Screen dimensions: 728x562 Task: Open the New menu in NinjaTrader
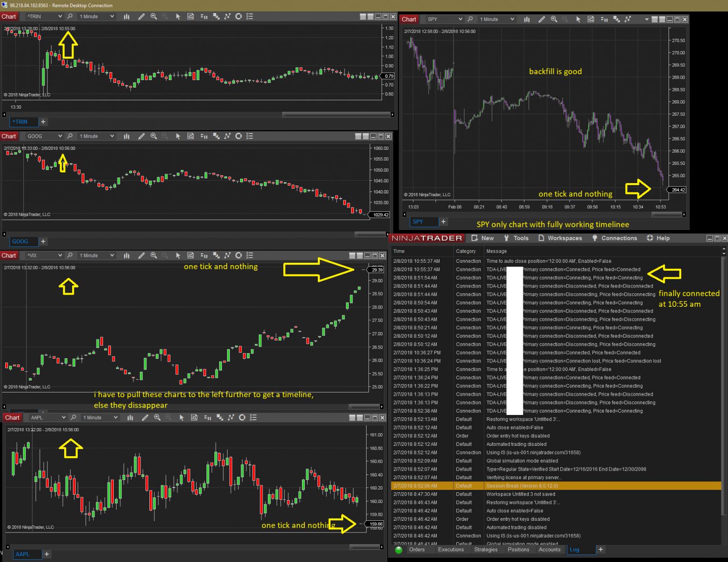tap(483, 238)
